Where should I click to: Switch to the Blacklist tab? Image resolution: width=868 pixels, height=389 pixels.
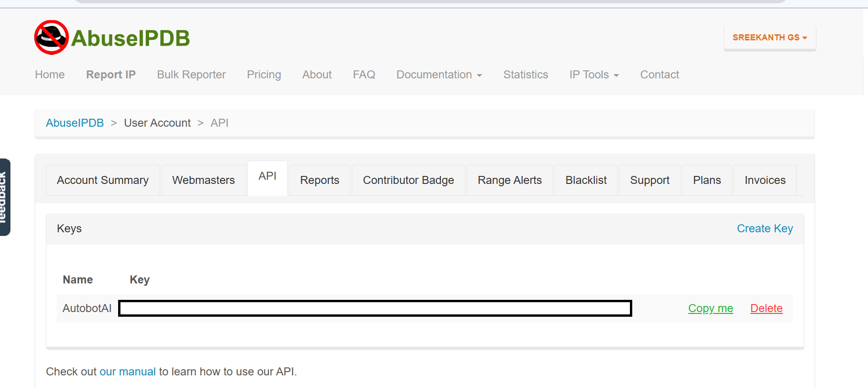coord(586,180)
